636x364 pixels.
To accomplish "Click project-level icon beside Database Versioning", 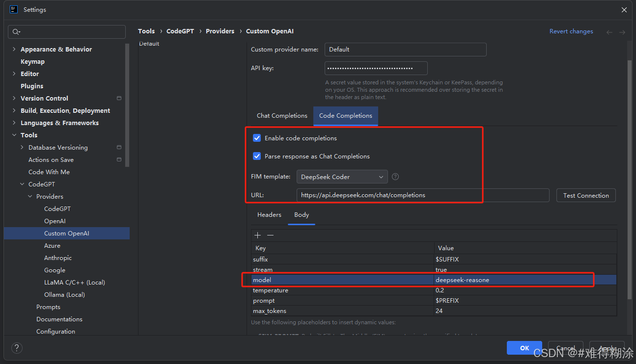I will pos(119,147).
